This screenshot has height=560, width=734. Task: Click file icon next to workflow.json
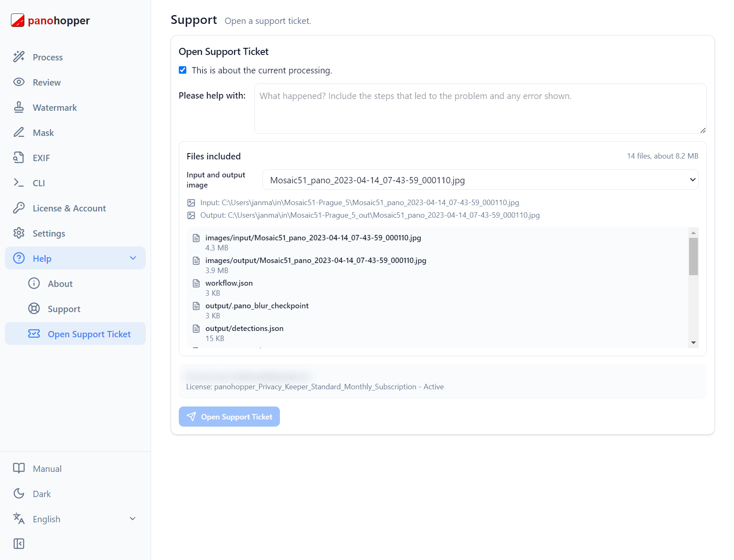(196, 284)
